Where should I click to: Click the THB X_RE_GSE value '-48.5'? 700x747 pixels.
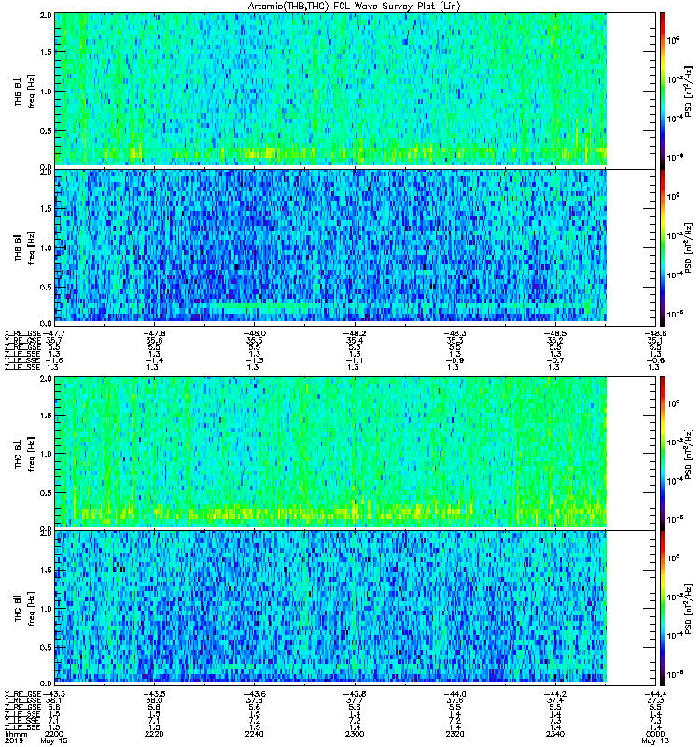coord(555,333)
